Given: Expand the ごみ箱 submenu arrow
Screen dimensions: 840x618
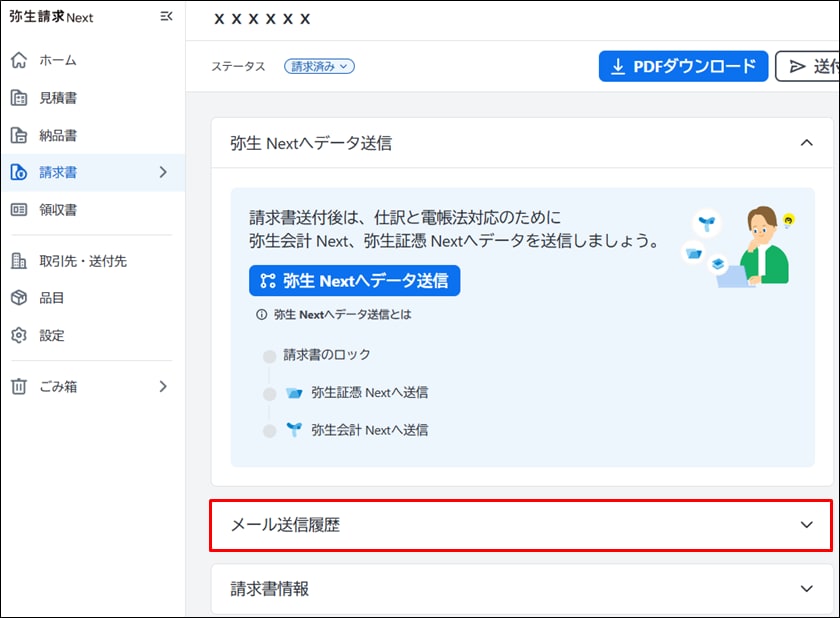Looking at the screenshot, I should pyautogui.click(x=163, y=386).
